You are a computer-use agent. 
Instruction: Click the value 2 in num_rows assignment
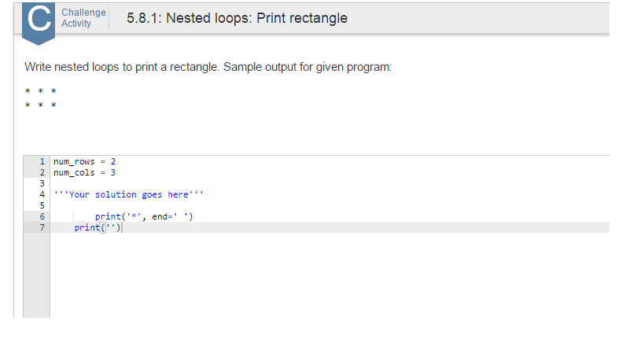[113, 161]
